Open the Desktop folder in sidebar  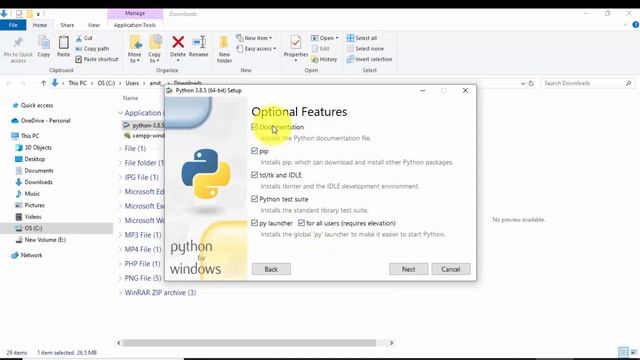30,159
